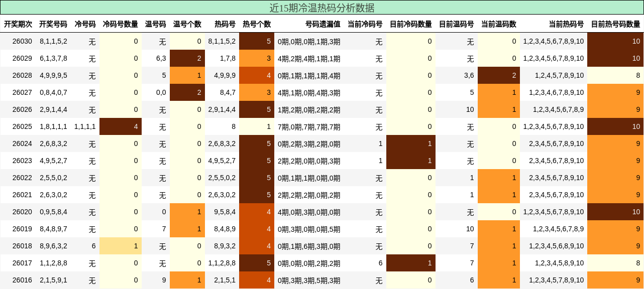Select the winning numbers 2,1,5,9,1 in row 26016
644x289 pixels.
[x=52, y=280]
